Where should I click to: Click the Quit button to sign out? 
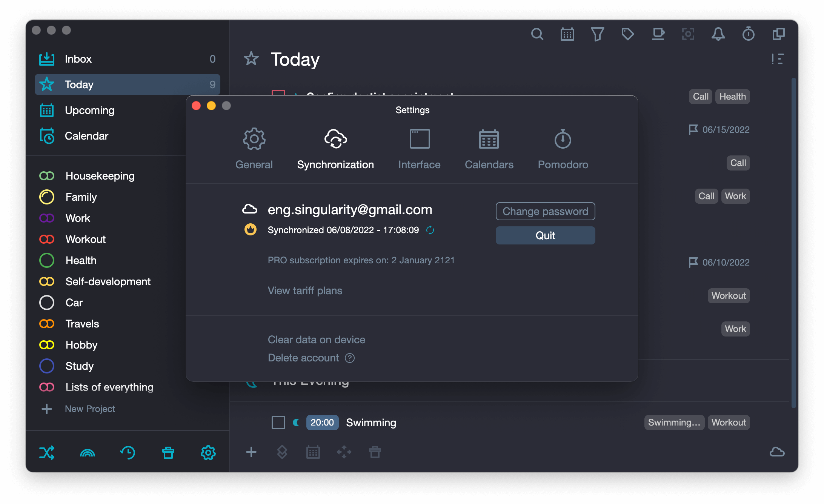(x=546, y=235)
